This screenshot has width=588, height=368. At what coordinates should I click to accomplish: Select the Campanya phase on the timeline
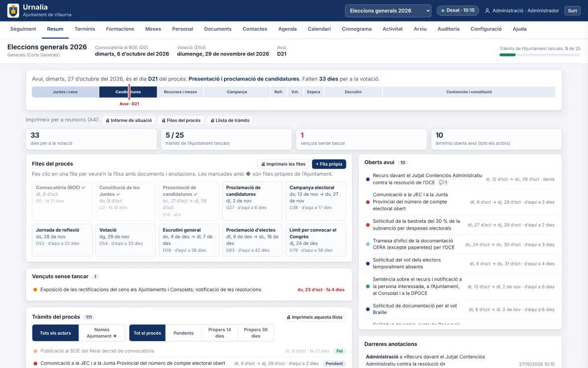point(237,92)
